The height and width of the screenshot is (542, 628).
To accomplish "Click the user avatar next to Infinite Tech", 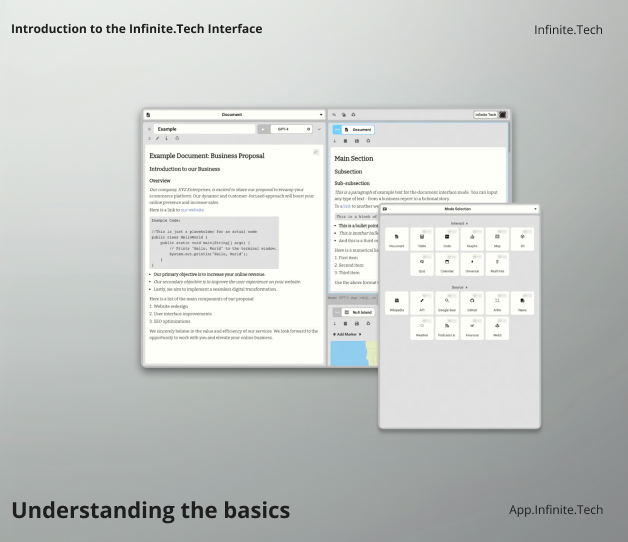I will [x=503, y=115].
